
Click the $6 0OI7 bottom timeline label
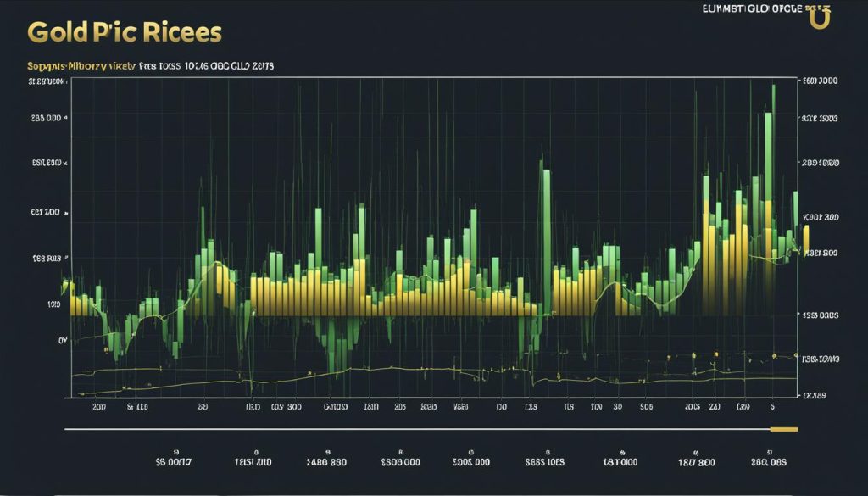[173, 463]
